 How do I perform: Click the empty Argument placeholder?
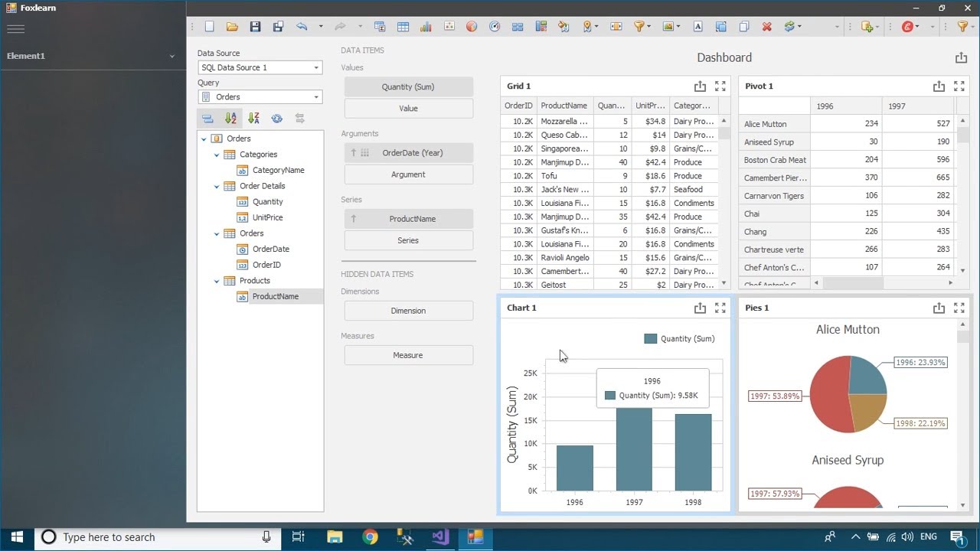click(408, 174)
